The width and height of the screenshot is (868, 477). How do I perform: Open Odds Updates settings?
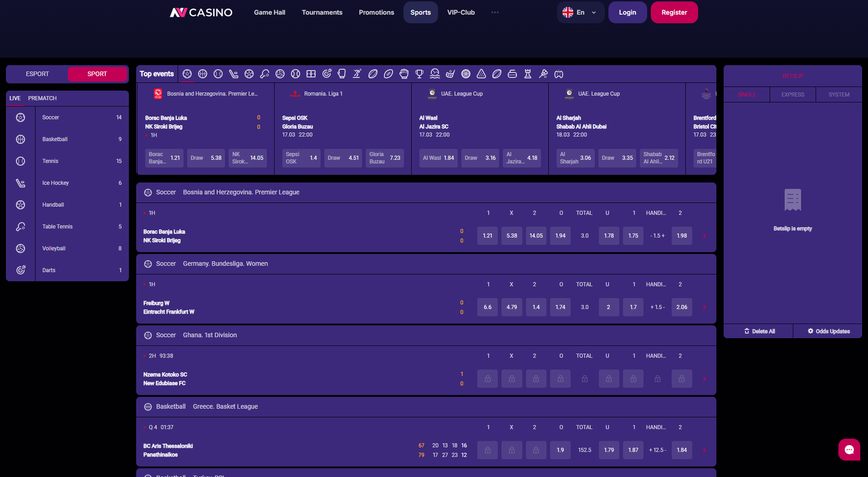[828, 331]
